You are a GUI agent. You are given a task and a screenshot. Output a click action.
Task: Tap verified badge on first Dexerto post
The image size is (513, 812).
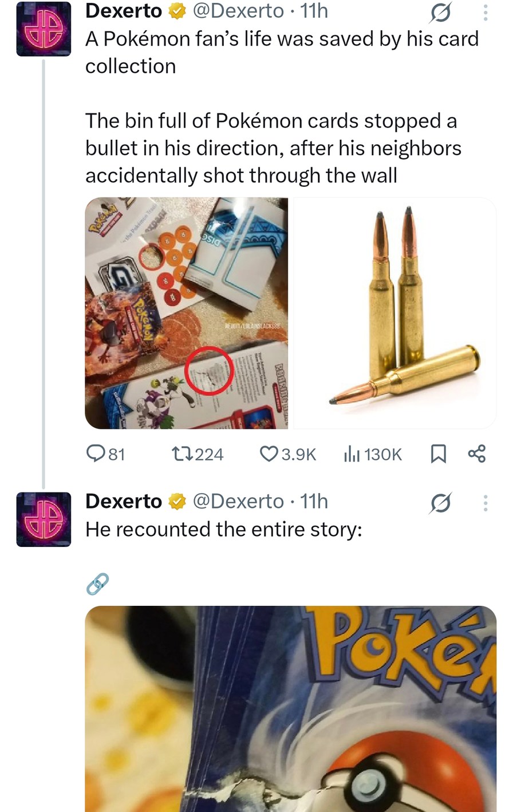177,11
